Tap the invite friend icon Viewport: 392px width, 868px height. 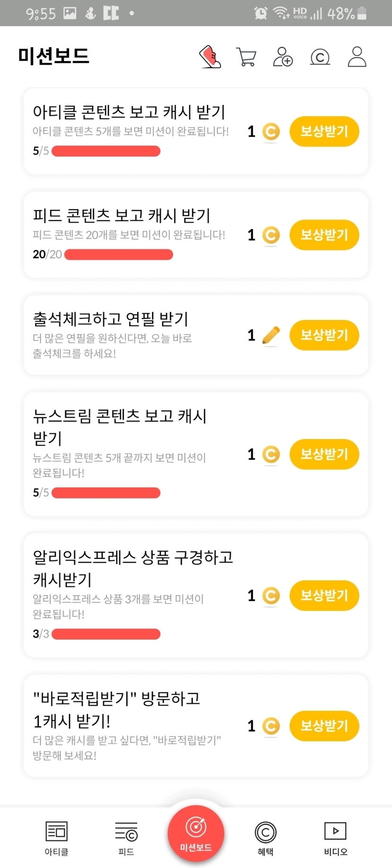[283, 57]
